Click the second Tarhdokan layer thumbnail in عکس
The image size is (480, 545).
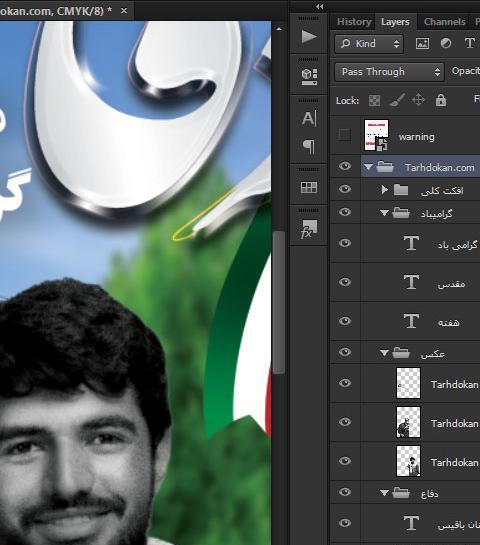coord(408,422)
